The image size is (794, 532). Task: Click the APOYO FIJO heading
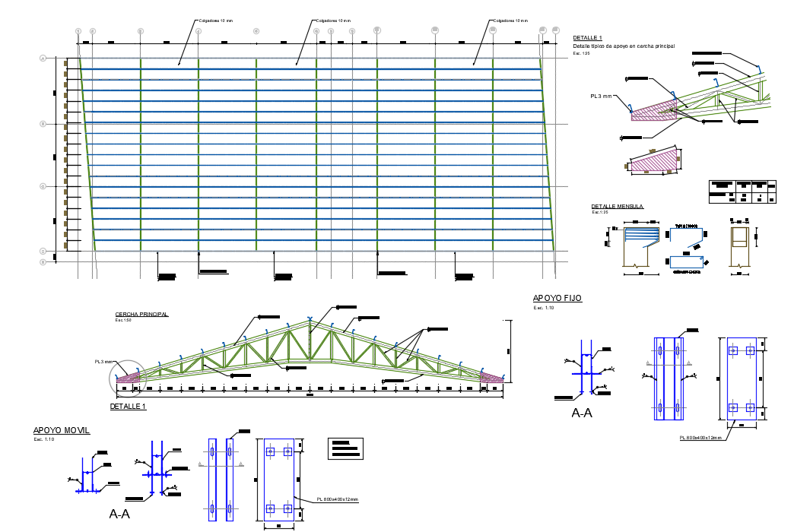click(557, 299)
